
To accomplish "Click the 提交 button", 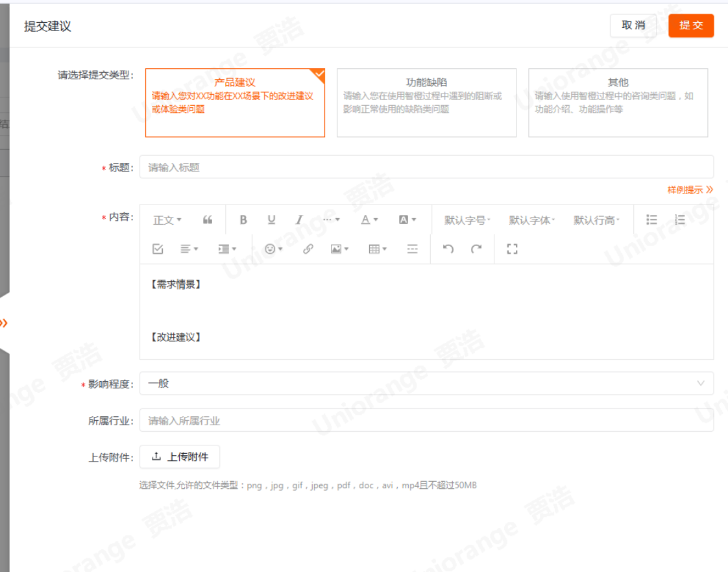I will [691, 25].
